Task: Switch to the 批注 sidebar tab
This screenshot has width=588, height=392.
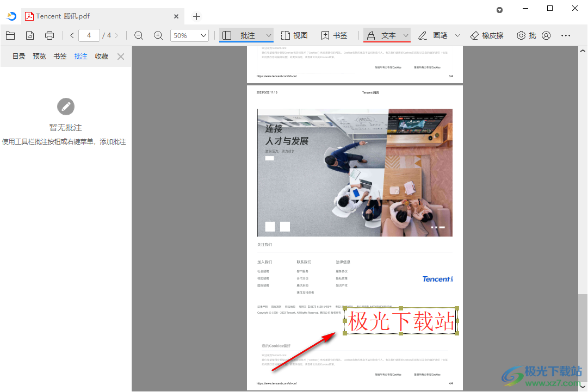Action: (x=81, y=57)
